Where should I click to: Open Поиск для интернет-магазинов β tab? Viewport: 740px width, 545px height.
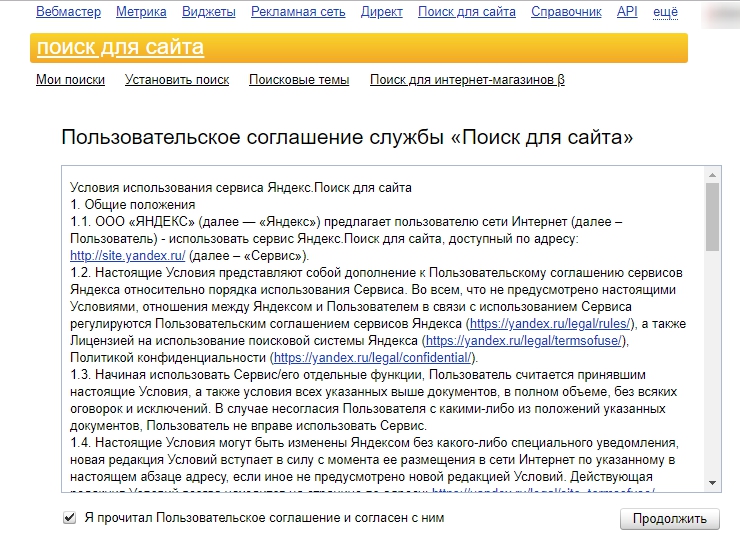467,80
